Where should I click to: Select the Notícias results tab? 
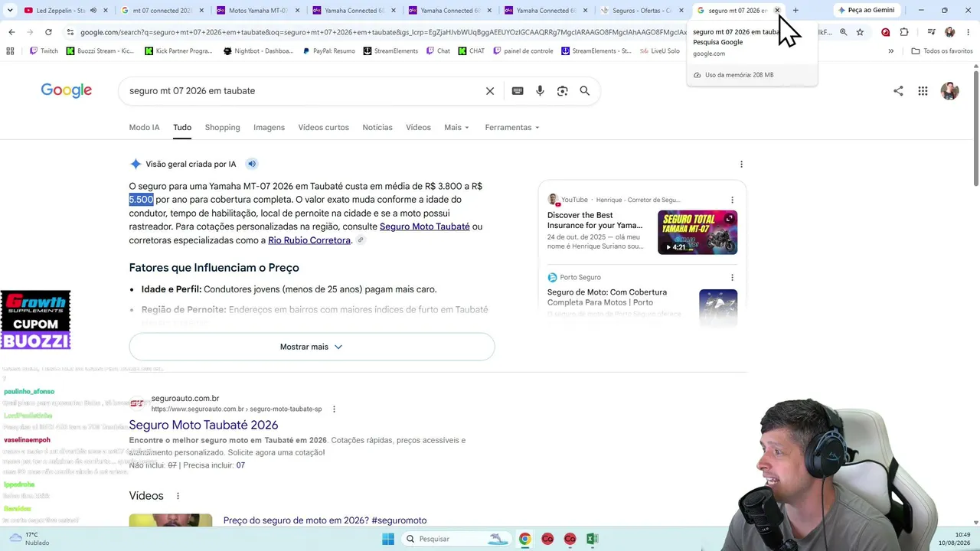[x=377, y=128]
